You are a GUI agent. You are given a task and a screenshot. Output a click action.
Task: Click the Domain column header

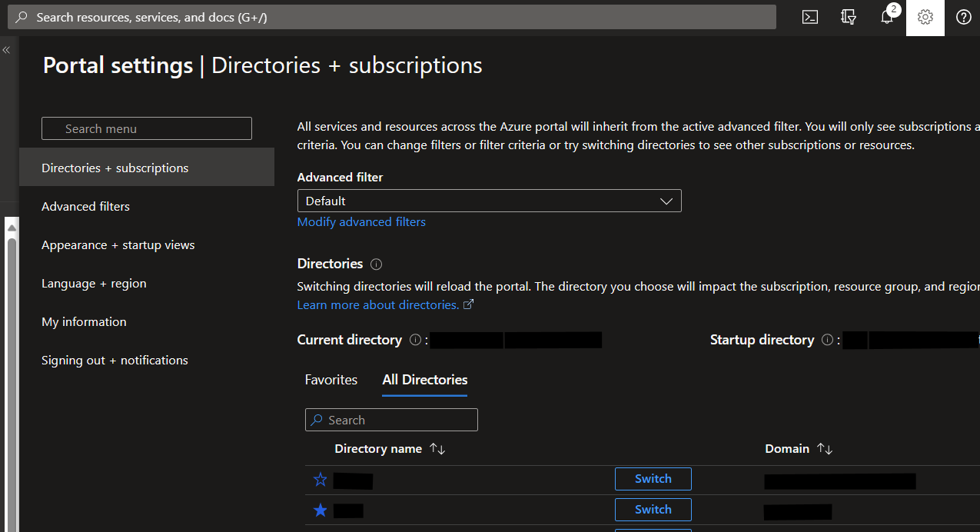click(x=787, y=449)
